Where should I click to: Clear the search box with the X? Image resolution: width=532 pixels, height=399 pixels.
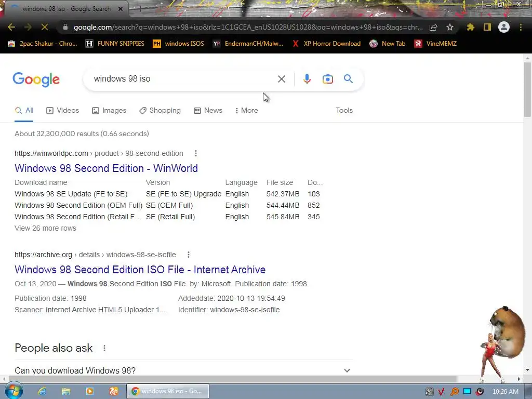(281, 79)
